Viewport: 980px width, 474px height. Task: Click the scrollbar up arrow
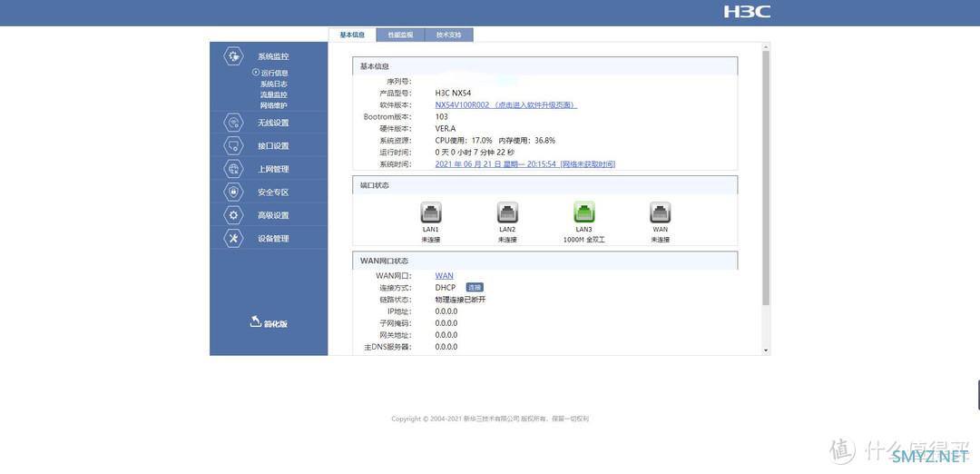click(766, 47)
